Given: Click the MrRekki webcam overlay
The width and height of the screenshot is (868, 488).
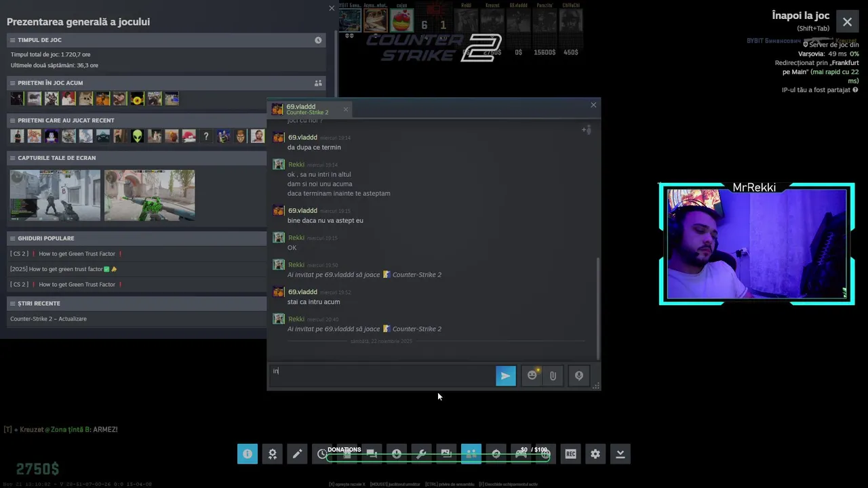Looking at the screenshot, I should point(757,243).
